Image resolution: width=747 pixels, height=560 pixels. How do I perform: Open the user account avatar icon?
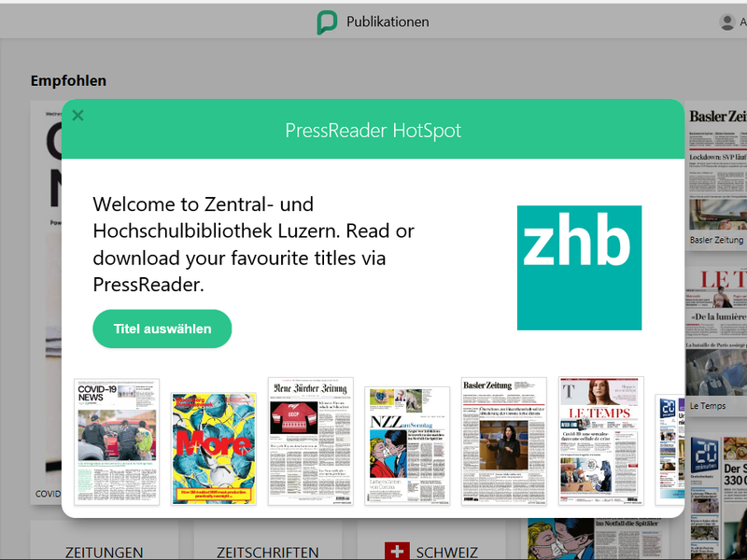coord(727,21)
